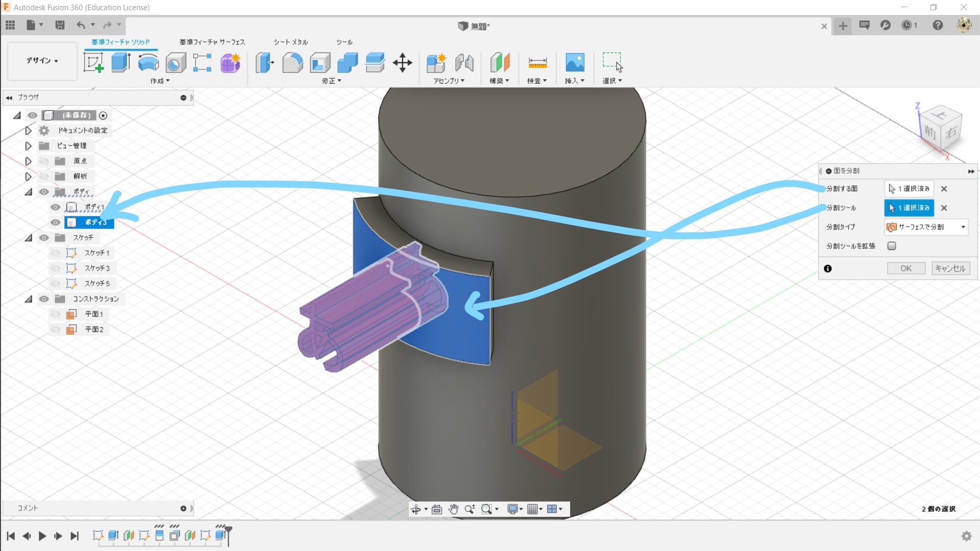
Task: Toggle visibility of ボディ1
Action: tap(55, 207)
